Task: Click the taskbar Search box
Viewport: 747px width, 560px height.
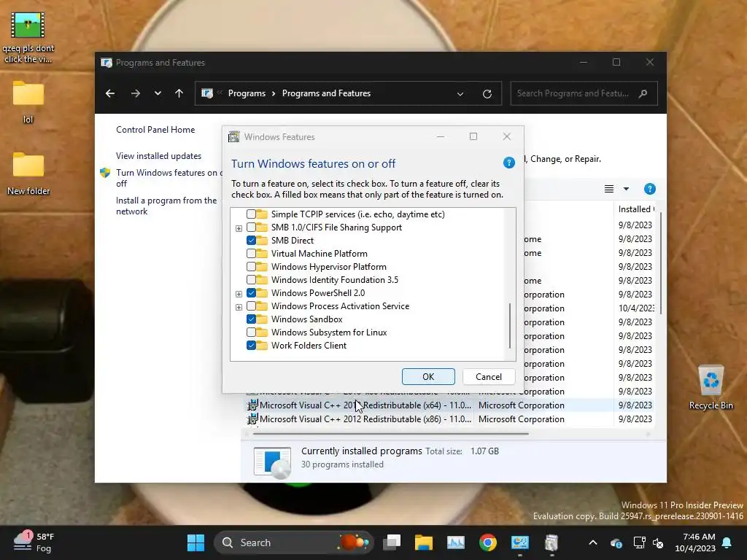Action: coord(293,542)
